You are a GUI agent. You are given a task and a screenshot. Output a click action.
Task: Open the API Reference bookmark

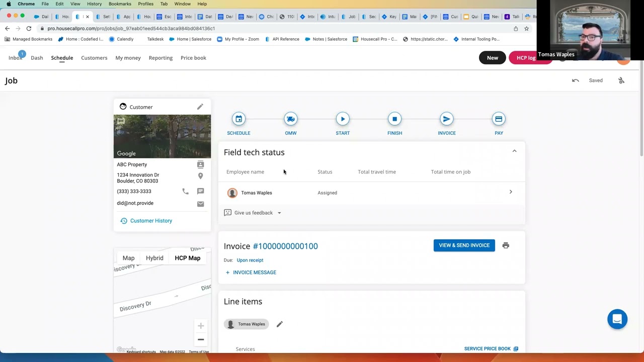pos(282,39)
